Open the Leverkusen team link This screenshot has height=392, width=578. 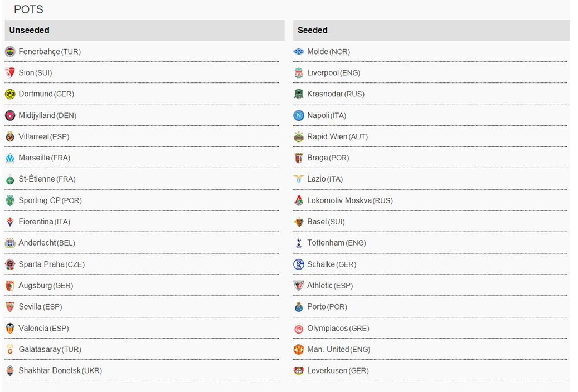point(327,371)
